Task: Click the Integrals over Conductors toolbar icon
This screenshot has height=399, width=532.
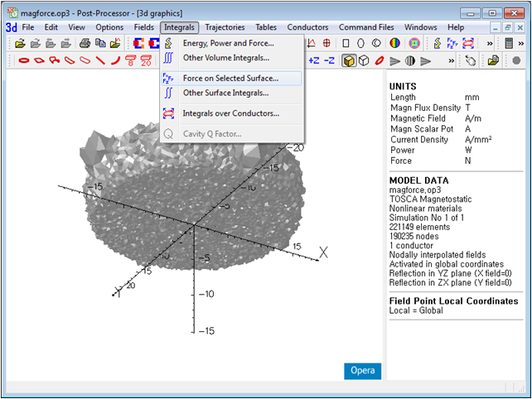Action: tap(469, 43)
